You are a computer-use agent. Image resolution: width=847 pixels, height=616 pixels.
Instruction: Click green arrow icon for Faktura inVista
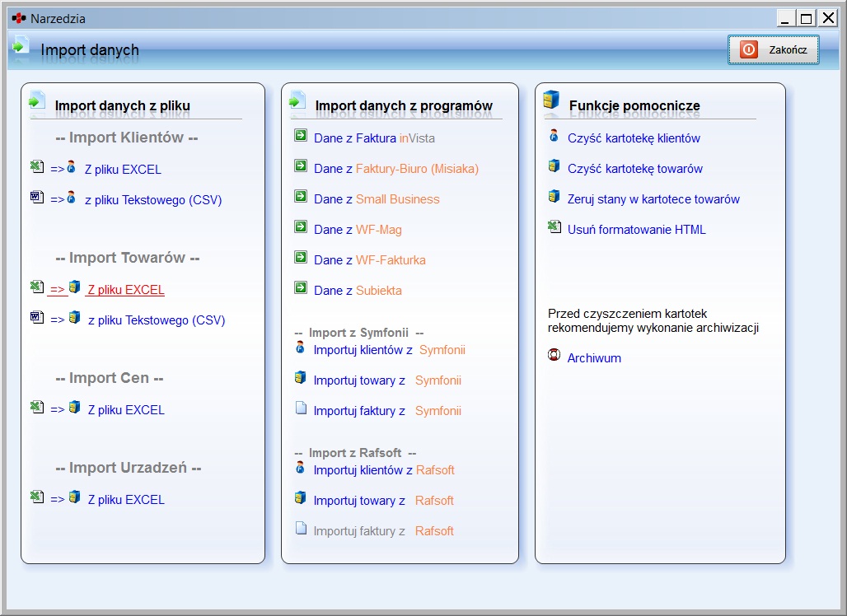301,135
